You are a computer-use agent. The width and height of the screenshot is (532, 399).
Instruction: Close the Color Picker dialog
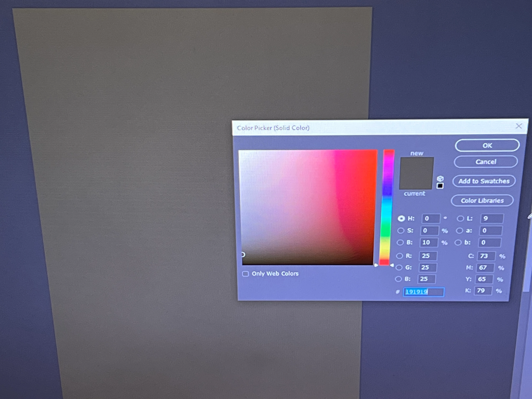519,126
